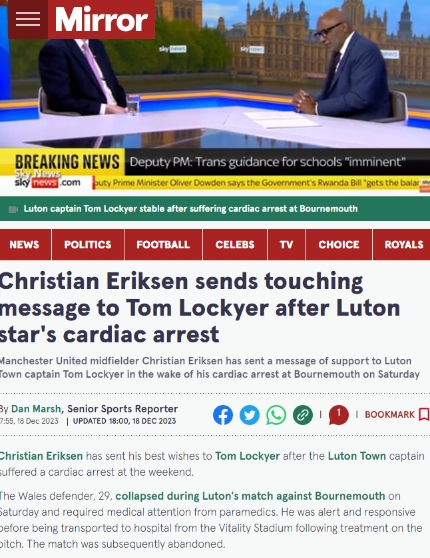Follow the Christian Eriksen link in article
The height and width of the screenshot is (558, 430).
[x=41, y=456]
